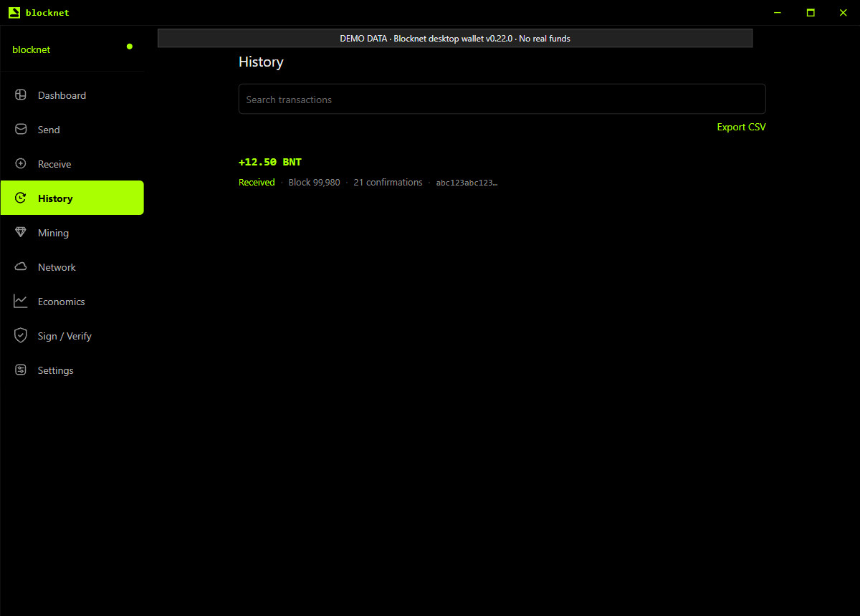Open the Dashboard page
Screen dimensions: 860x616
point(72,95)
